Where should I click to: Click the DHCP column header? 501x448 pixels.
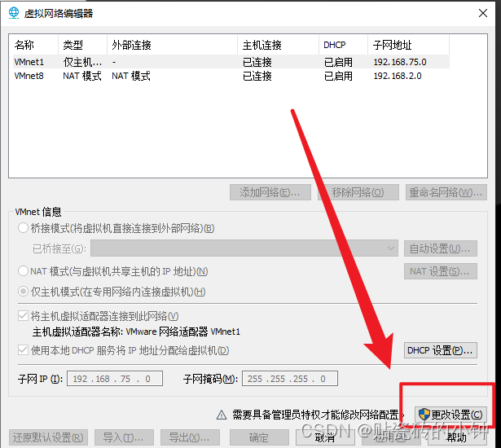pos(343,45)
